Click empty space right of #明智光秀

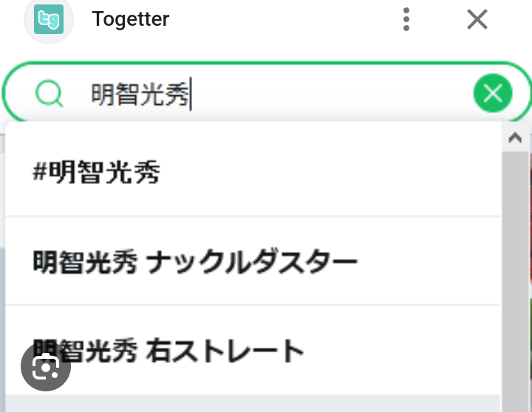(x=332, y=173)
